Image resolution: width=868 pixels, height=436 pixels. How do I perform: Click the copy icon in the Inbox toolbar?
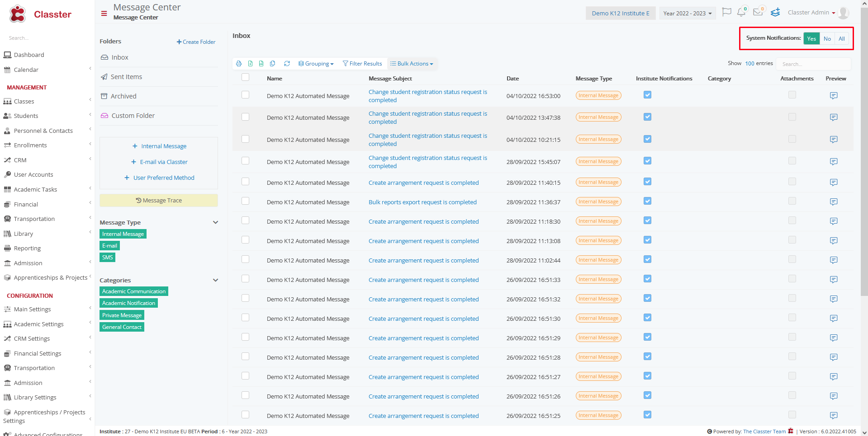[x=272, y=64]
